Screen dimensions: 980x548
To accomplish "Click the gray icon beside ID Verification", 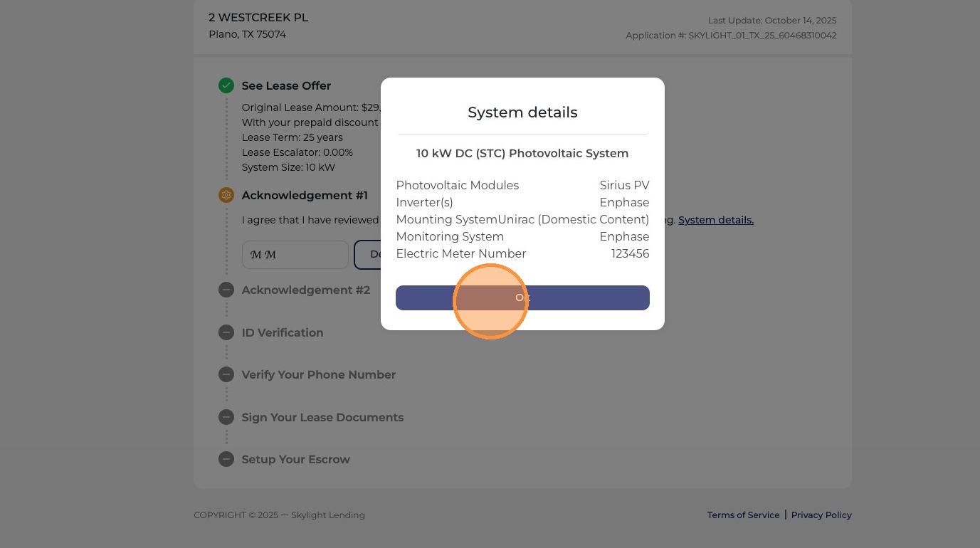I will (x=226, y=332).
